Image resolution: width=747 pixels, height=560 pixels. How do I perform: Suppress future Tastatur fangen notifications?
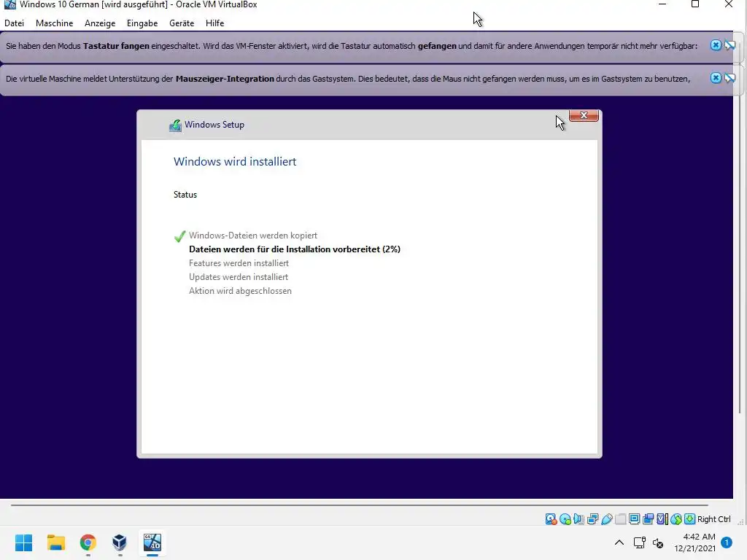tap(729, 45)
